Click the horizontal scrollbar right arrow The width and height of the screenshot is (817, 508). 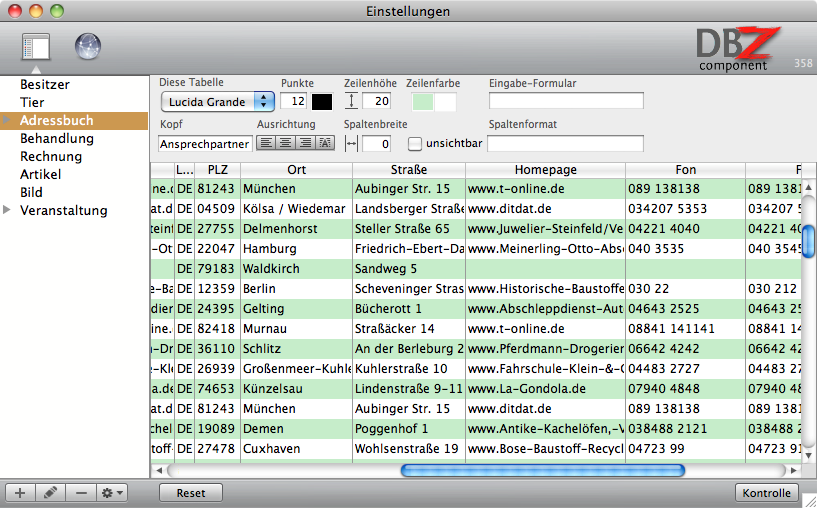tap(794, 470)
